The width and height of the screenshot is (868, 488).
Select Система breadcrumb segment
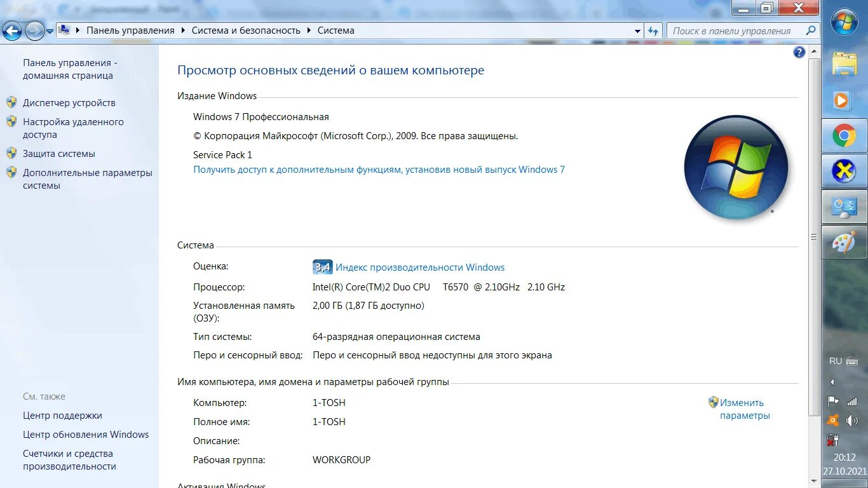(336, 30)
